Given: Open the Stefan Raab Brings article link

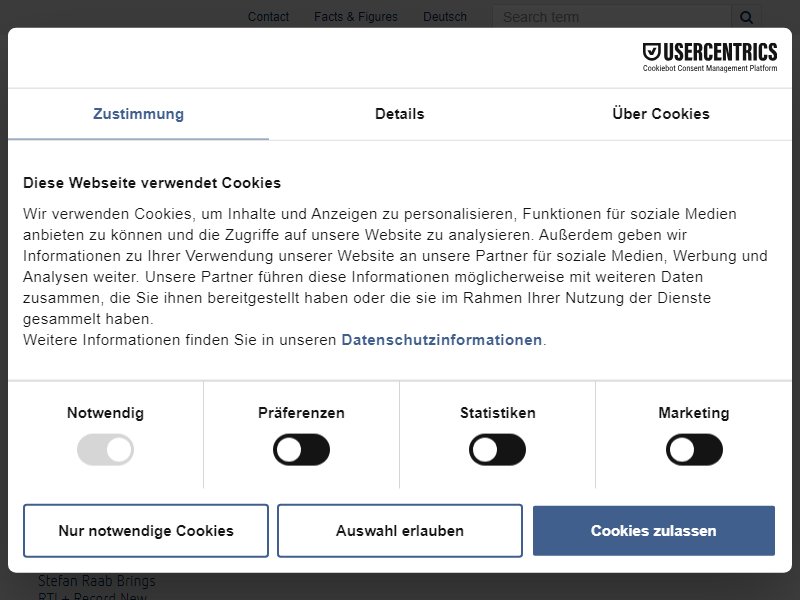Looking at the screenshot, I should click(97, 581).
